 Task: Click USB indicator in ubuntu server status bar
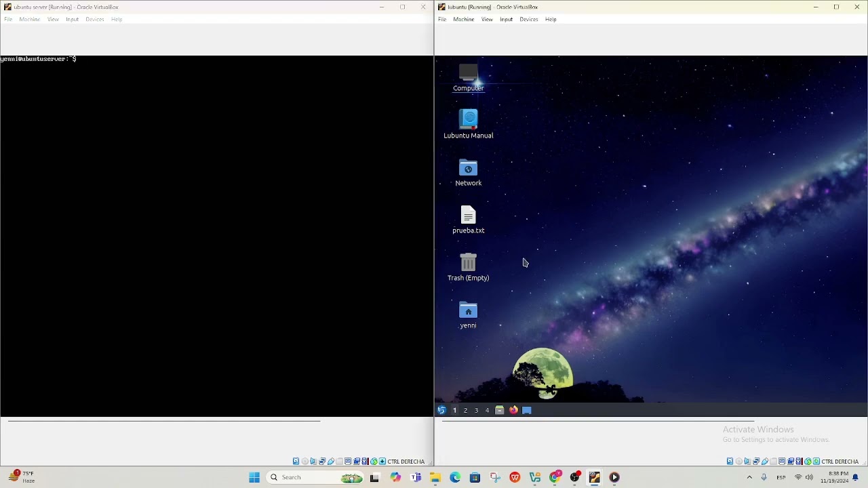point(331,462)
